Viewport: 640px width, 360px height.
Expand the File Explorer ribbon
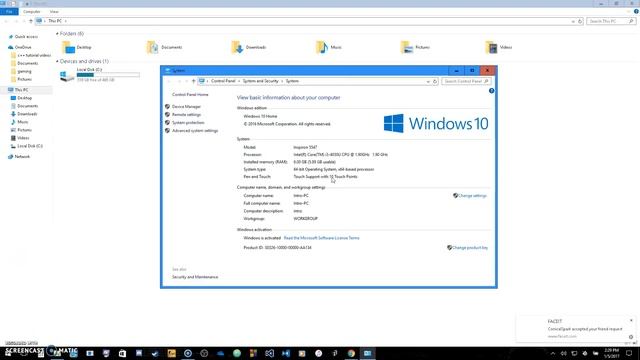pyautogui.click(x=629, y=12)
